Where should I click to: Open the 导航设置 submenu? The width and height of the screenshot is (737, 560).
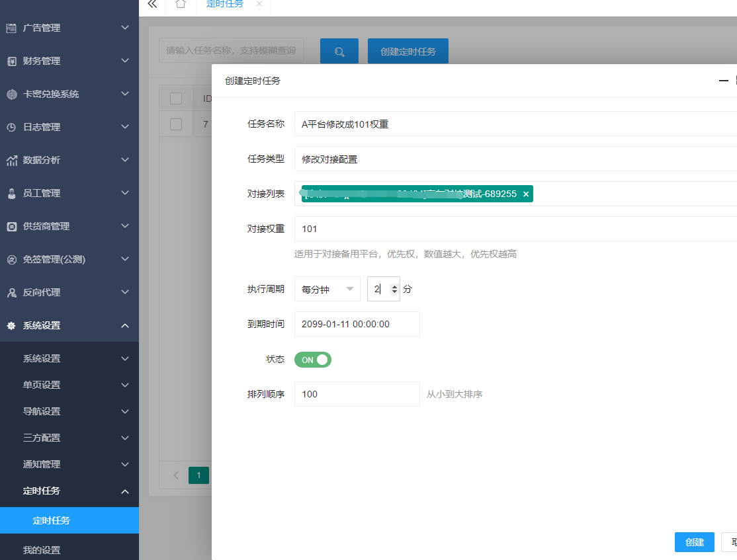point(69,411)
